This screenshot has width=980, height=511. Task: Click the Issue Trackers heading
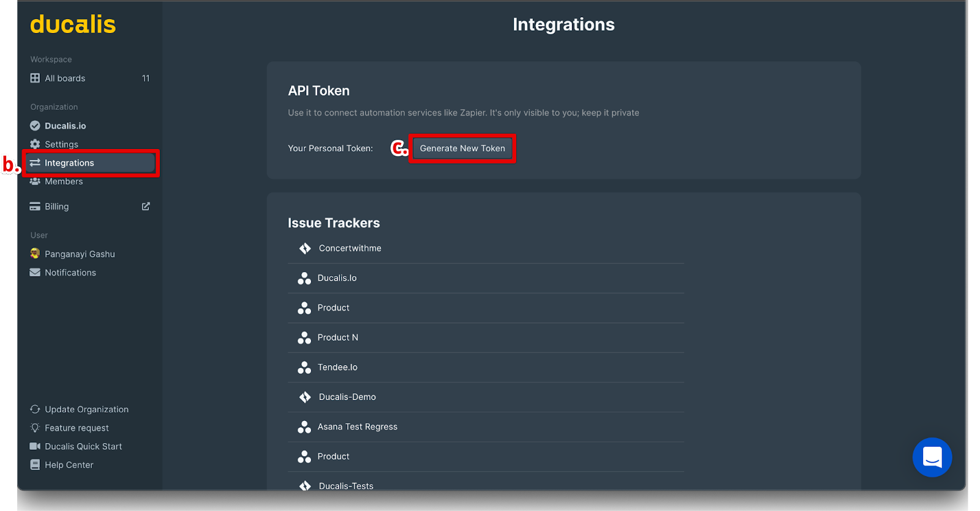pyautogui.click(x=334, y=223)
